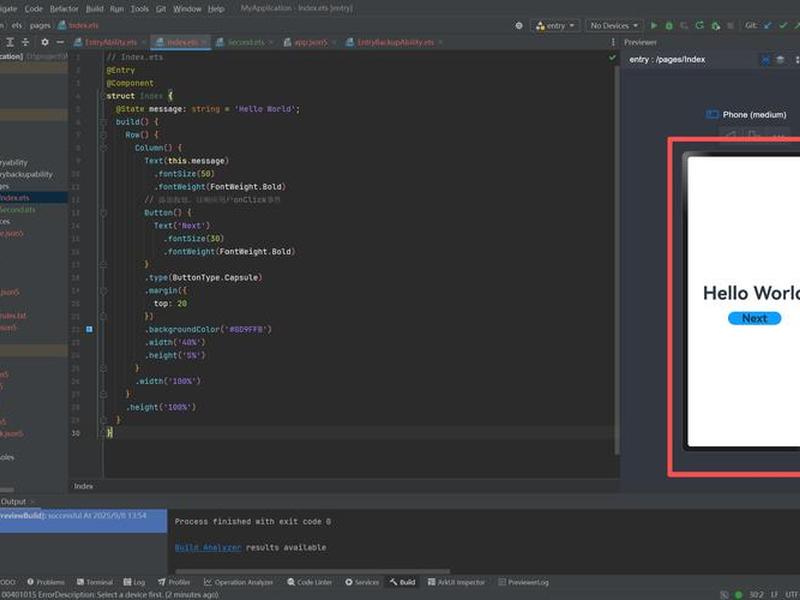Close the app.json5 tab
The width and height of the screenshot is (800, 600).
[334, 42]
